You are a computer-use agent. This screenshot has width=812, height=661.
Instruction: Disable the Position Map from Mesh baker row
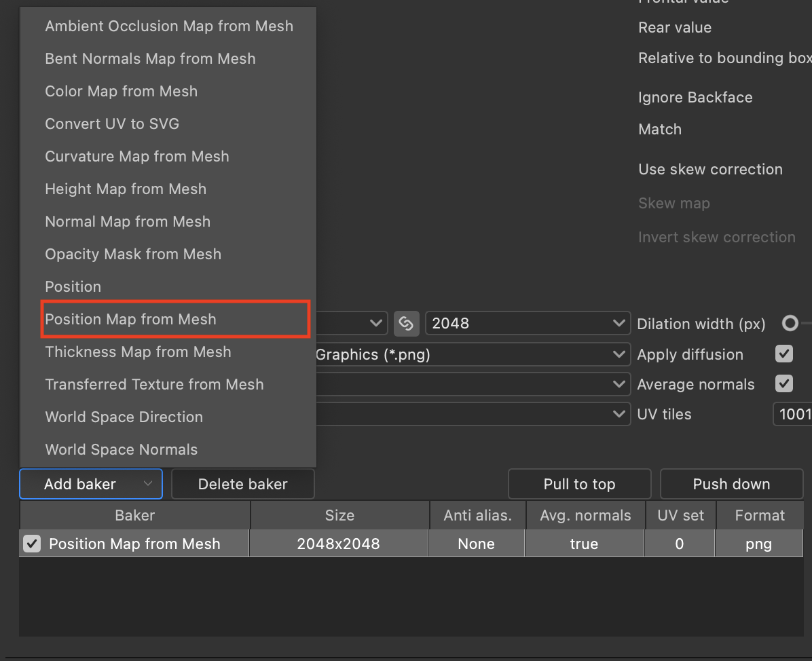pyautogui.click(x=31, y=543)
